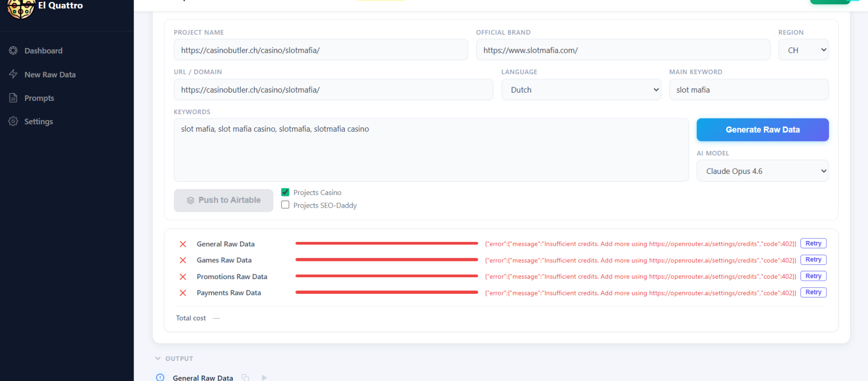Go to New Raw Data in sidebar
Viewport: 868px width, 381px height.
[x=50, y=74]
